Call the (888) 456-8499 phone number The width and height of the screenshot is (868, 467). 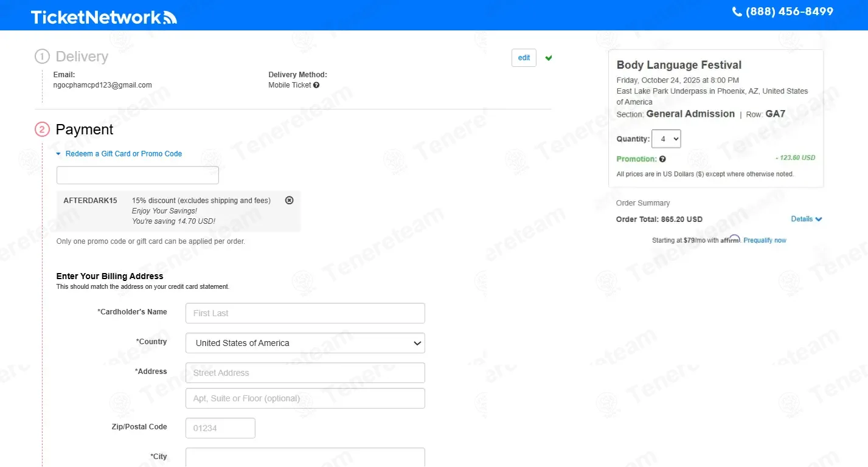(x=790, y=12)
